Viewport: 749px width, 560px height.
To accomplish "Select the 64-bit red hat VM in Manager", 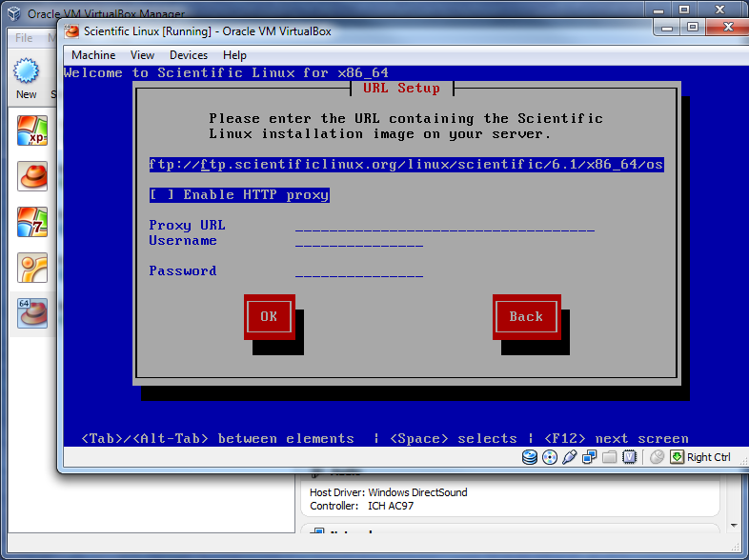I will click(32, 313).
